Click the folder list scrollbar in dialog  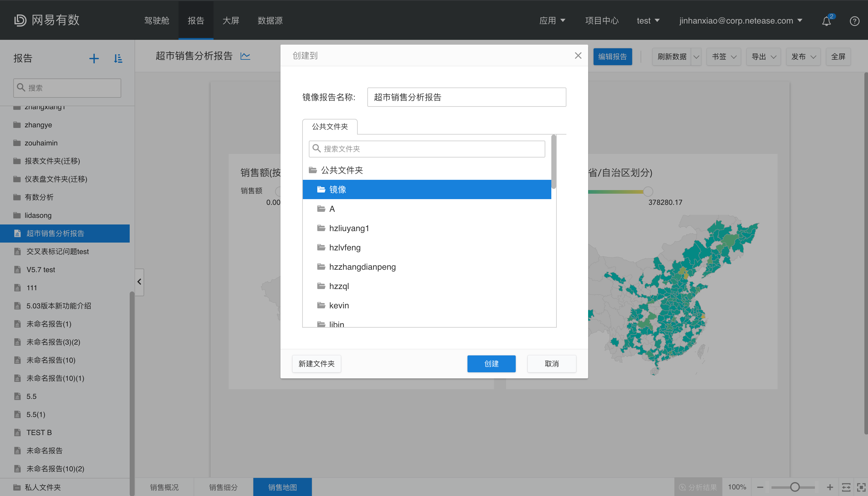click(x=554, y=162)
